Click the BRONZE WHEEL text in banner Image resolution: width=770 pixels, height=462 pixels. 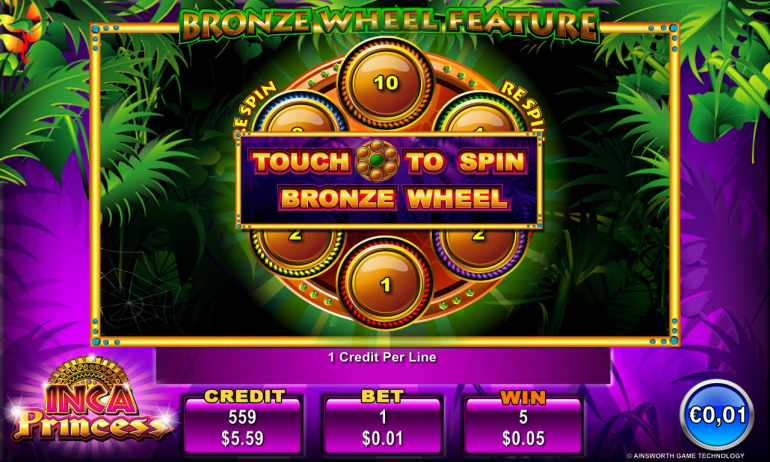pos(394,198)
